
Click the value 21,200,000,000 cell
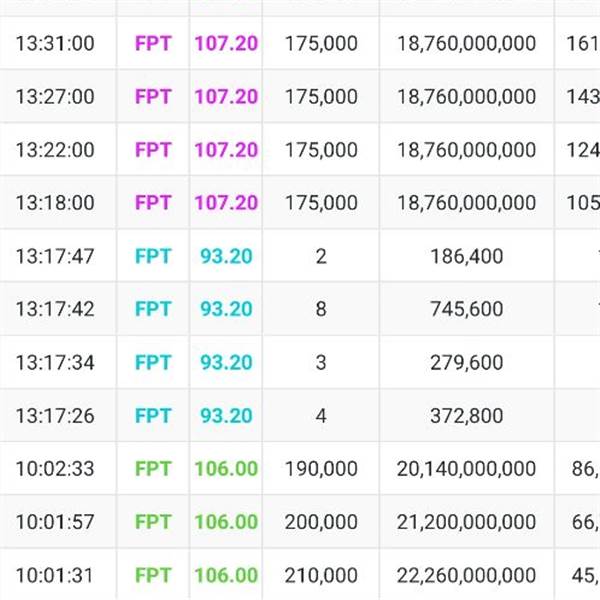466,522
